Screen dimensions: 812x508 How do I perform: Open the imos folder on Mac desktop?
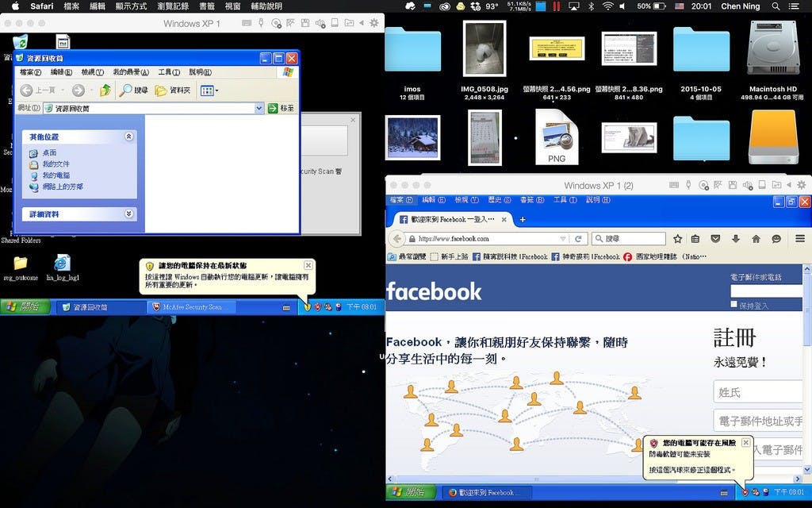(x=412, y=49)
